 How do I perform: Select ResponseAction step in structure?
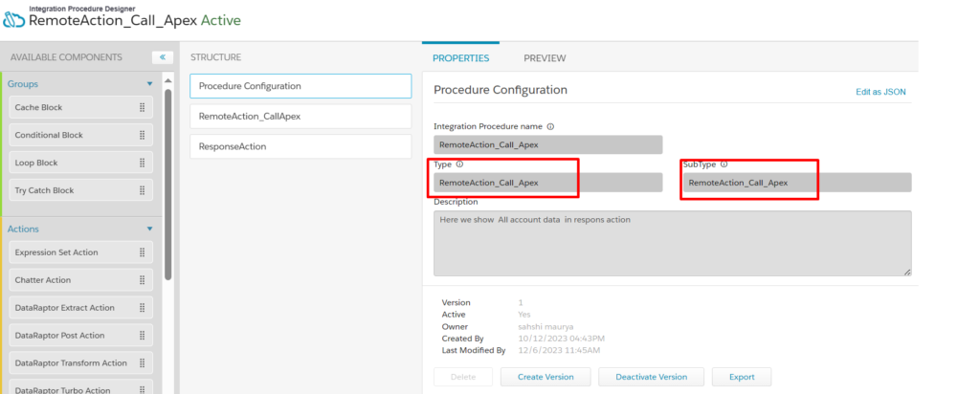(x=301, y=146)
